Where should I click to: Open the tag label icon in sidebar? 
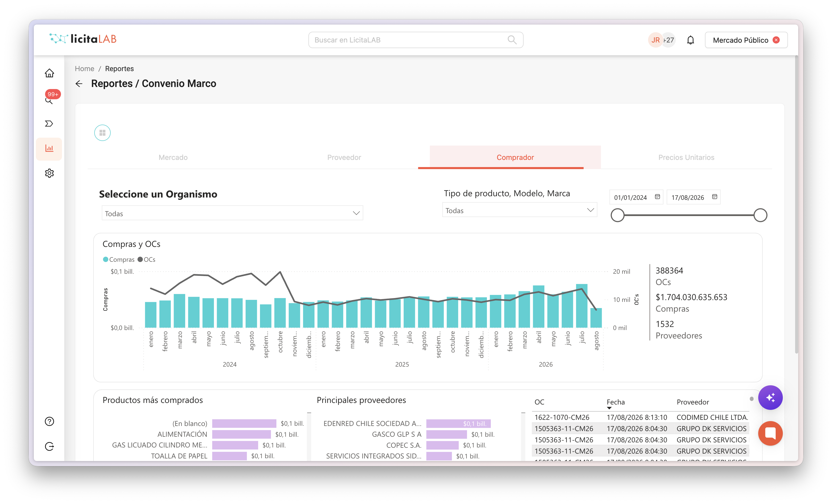(x=49, y=124)
